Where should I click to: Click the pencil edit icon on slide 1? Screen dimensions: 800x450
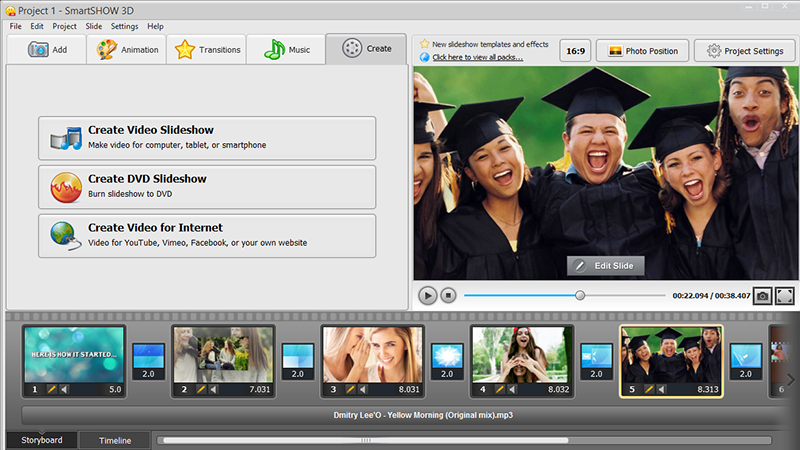tap(52, 389)
